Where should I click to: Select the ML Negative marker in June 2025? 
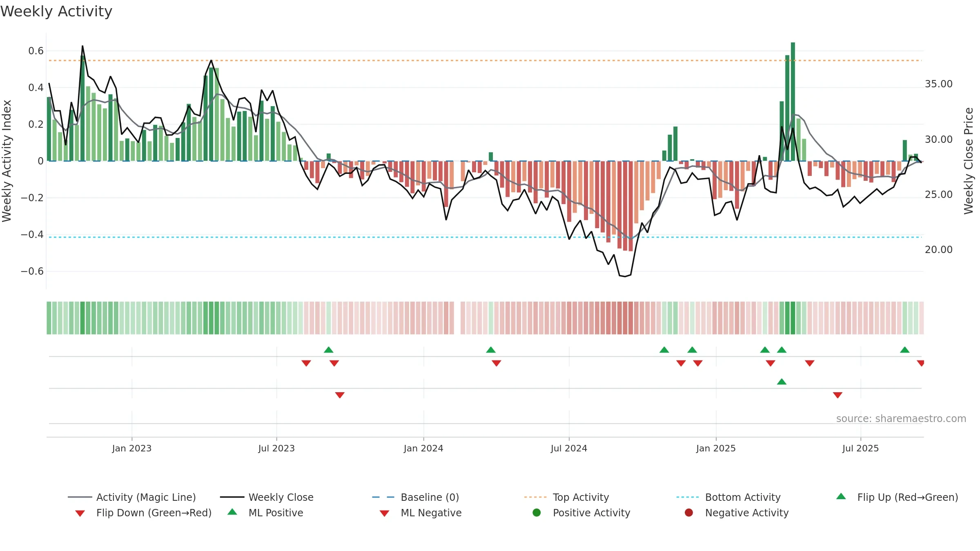pos(837,395)
